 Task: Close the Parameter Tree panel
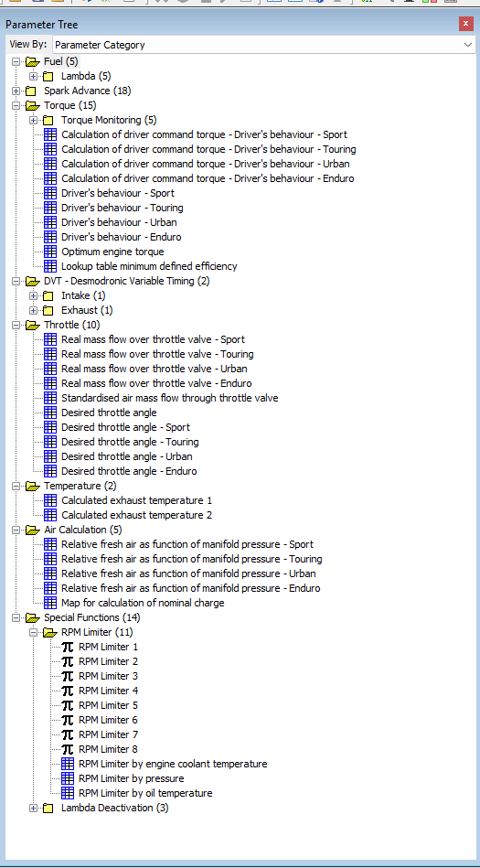click(465, 24)
